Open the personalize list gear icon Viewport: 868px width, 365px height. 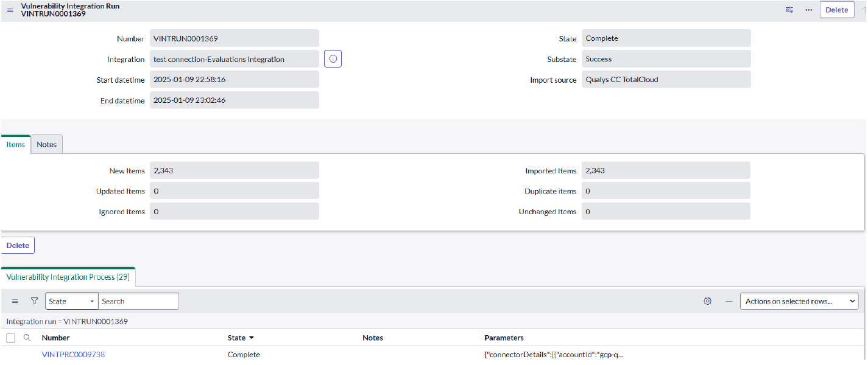707,301
